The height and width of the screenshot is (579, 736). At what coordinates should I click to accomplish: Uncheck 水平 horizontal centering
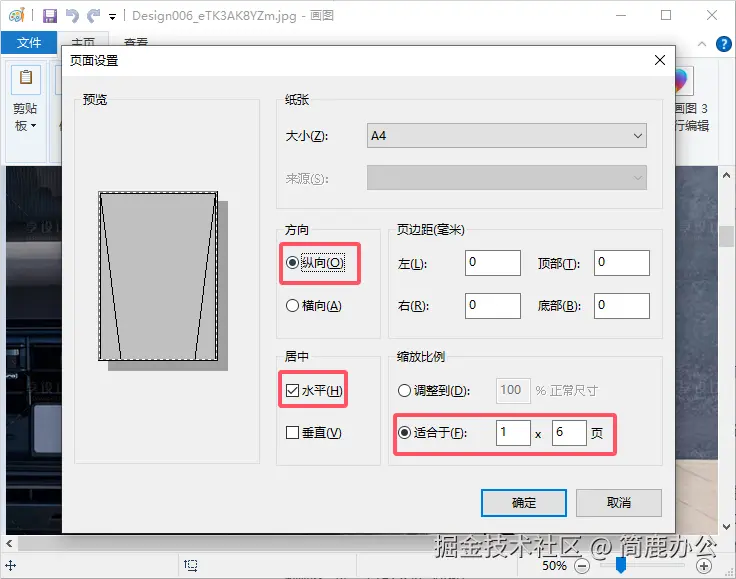314,390
